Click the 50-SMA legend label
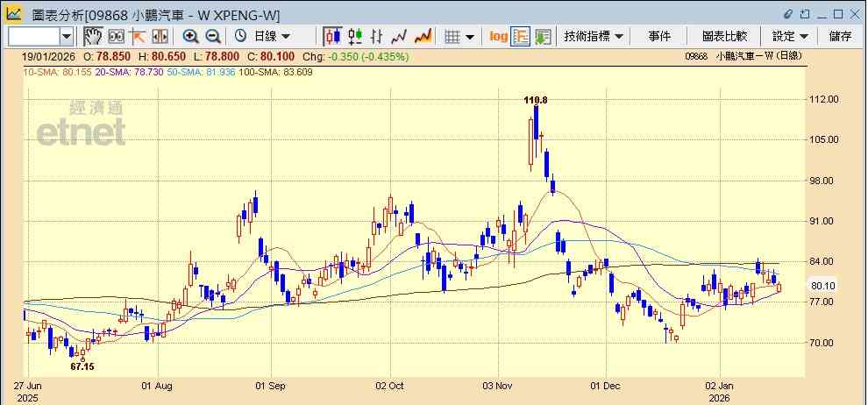Screen dimensions: 868x405 point(201,72)
